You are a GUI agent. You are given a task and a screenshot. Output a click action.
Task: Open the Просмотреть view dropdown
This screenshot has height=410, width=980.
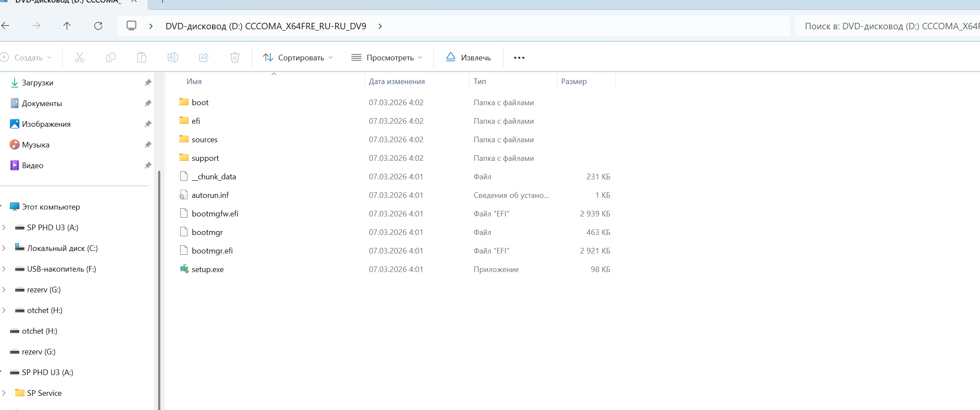387,58
